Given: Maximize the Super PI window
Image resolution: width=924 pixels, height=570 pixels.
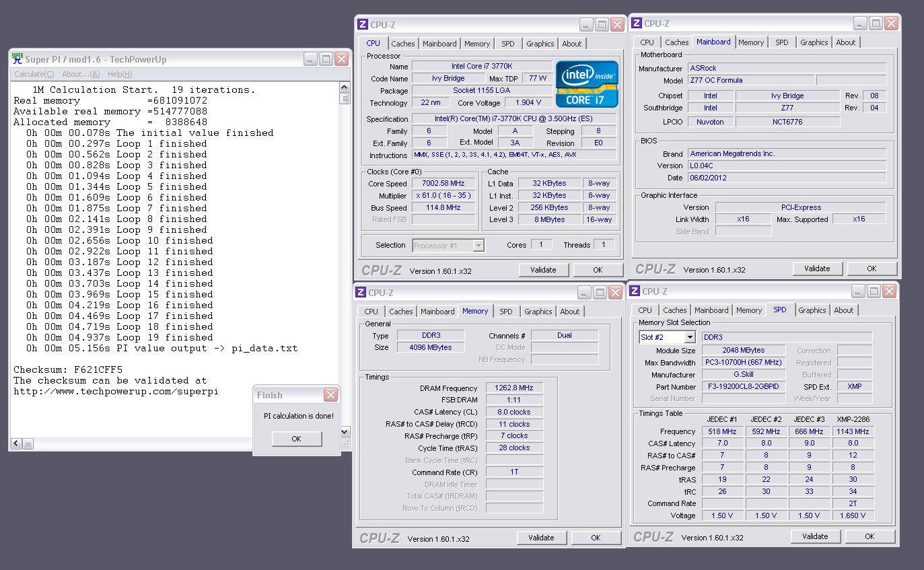Looking at the screenshot, I should (326, 59).
